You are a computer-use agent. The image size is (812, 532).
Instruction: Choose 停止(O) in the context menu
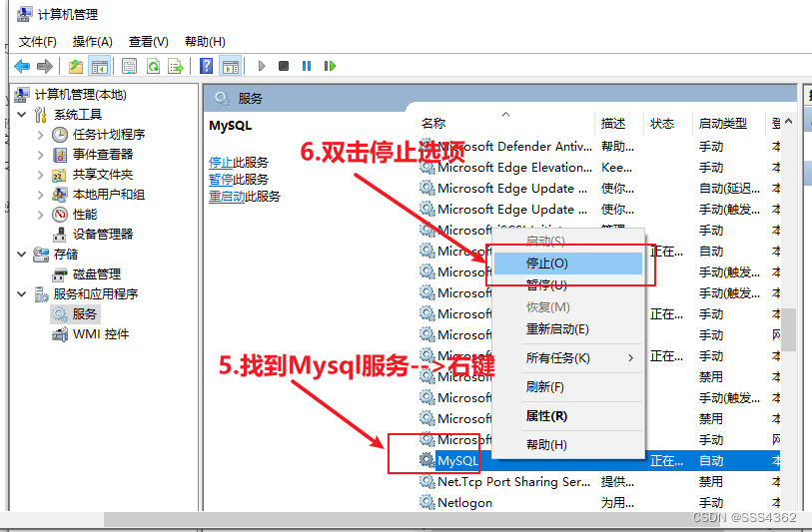[x=546, y=264]
